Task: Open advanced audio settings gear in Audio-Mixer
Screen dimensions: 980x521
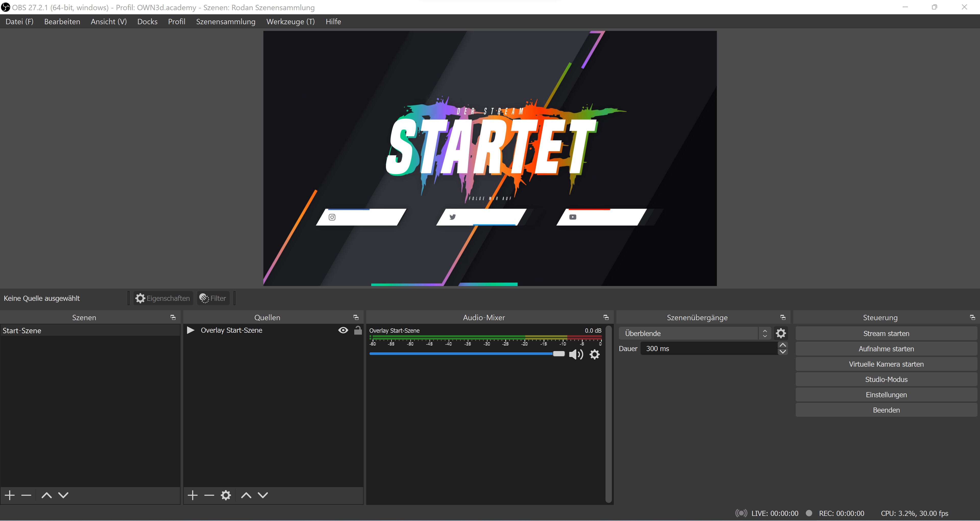Action: click(594, 354)
